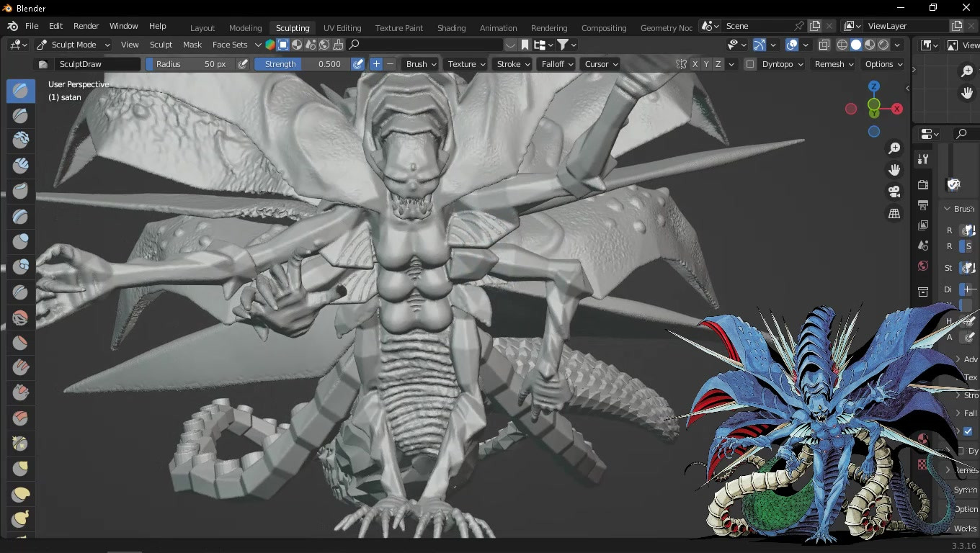Toggle viewport gizmos button
The height and width of the screenshot is (553, 980).
pos(759,45)
